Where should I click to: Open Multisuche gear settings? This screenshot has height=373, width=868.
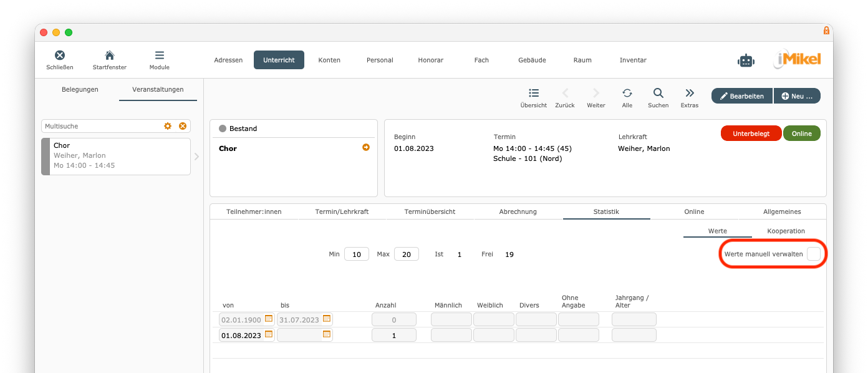pyautogui.click(x=168, y=126)
